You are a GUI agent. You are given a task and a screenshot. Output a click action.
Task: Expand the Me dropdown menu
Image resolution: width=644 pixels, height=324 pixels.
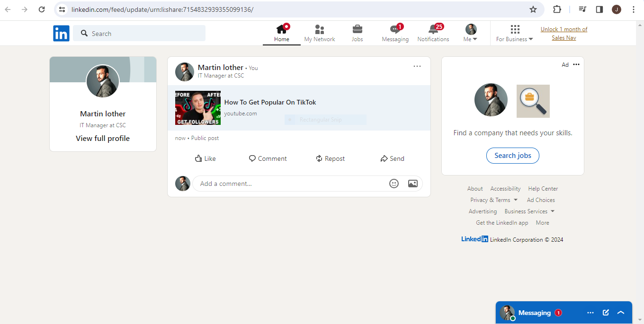coord(471,33)
